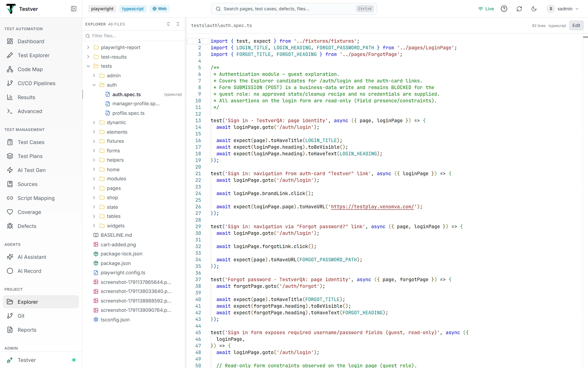The image size is (588, 368).
Task: Open the Defects page
Action: pyautogui.click(x=41, y=226)
